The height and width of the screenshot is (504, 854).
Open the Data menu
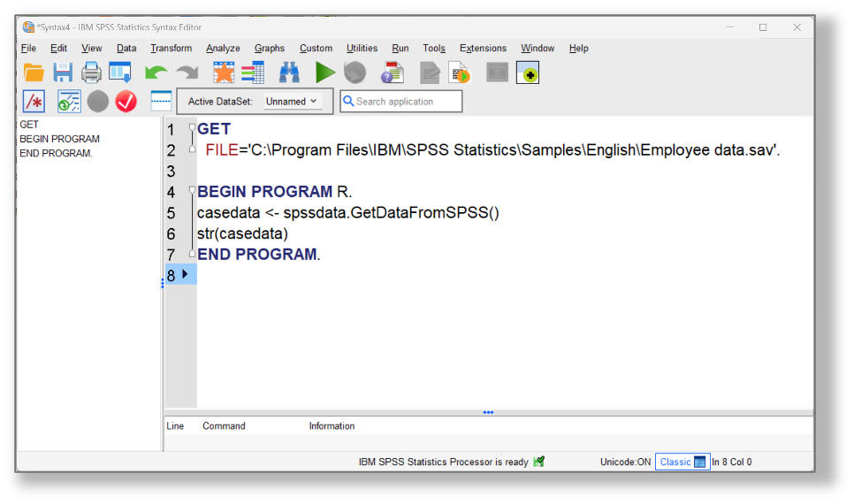[126, 48]
